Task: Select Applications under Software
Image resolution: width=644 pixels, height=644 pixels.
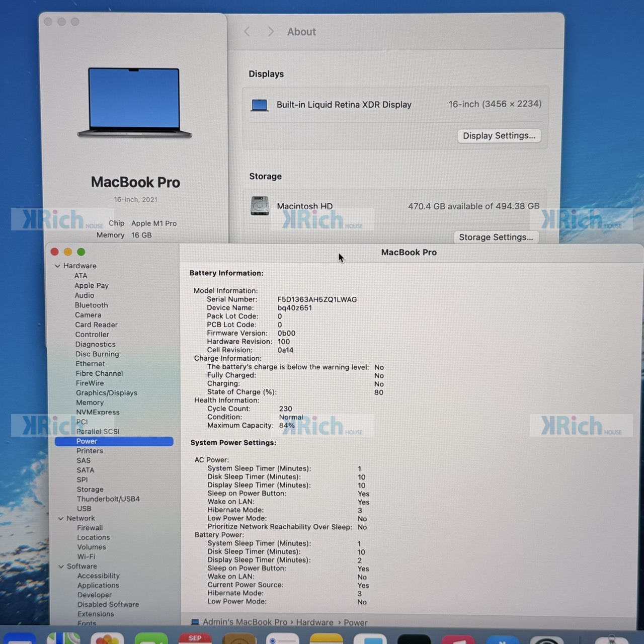Action: [x=99, y=585]
